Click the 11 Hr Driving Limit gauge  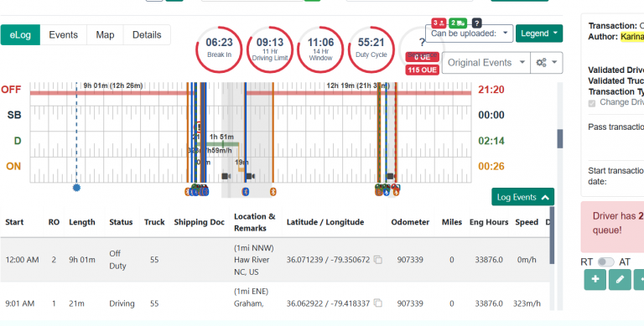point(270,49)
